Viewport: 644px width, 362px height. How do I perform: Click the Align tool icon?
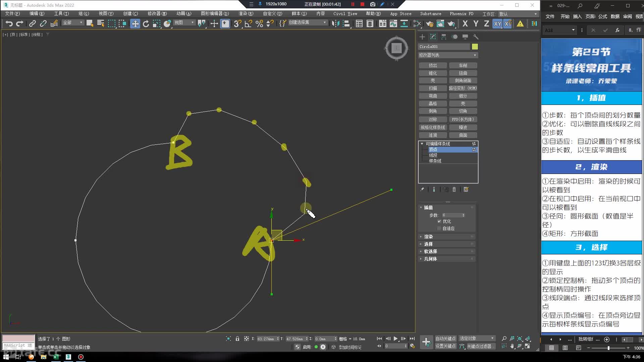pyautogui.click(x=346, y=23)
